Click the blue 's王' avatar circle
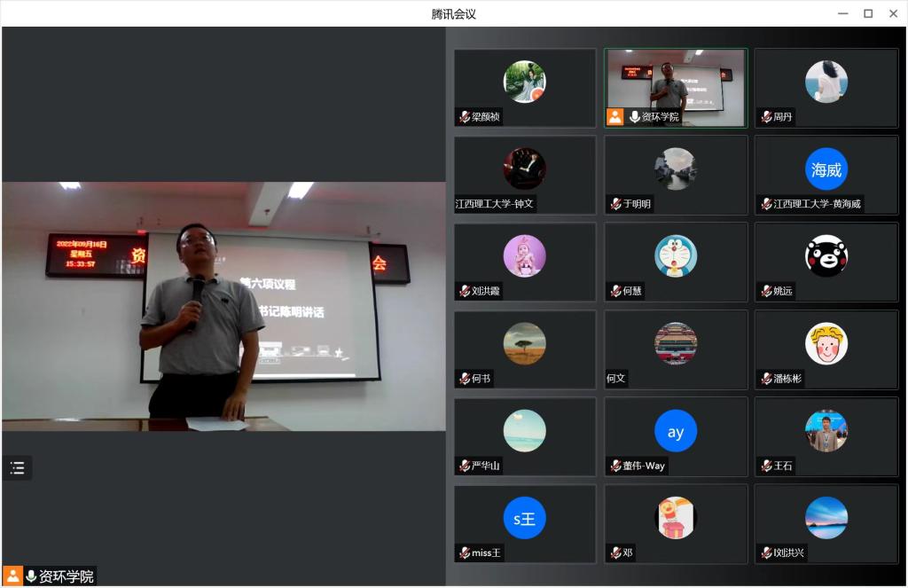 click(525, 519)
